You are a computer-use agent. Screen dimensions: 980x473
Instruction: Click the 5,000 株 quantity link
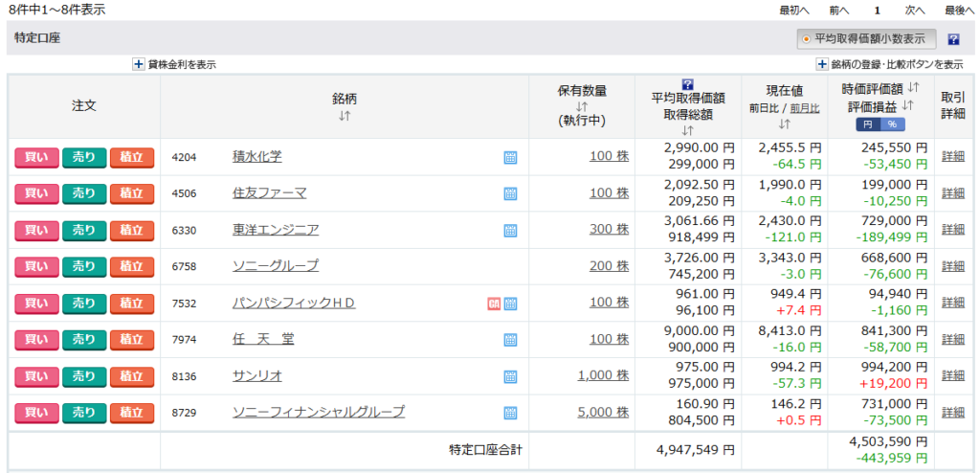[x=603, y=413]
